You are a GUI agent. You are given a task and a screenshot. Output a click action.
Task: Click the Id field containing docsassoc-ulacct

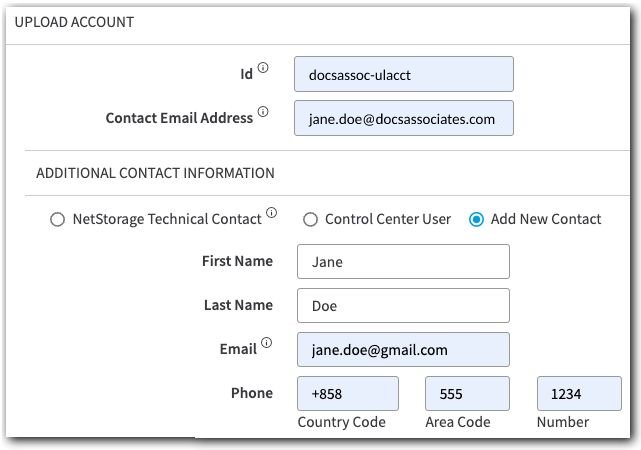click(403, 74)
